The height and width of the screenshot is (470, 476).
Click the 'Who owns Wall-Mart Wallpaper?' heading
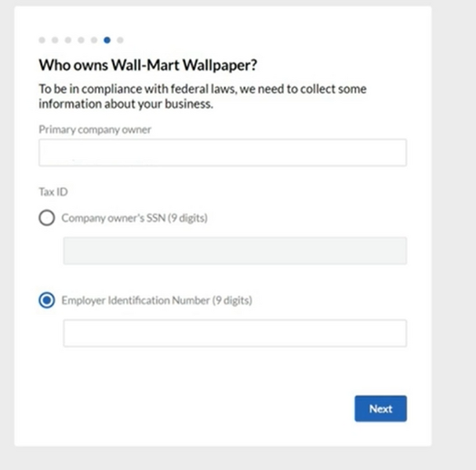coord(148,65)
